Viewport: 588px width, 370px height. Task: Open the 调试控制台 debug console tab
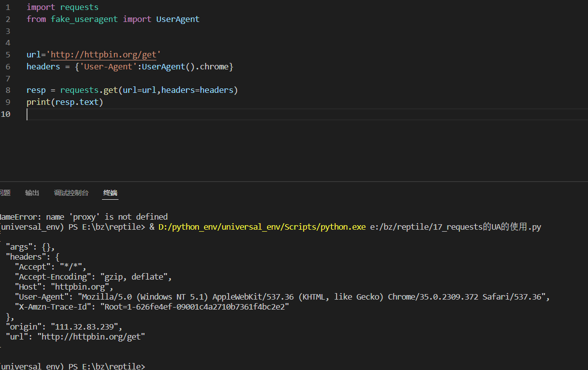click(71, 193)
